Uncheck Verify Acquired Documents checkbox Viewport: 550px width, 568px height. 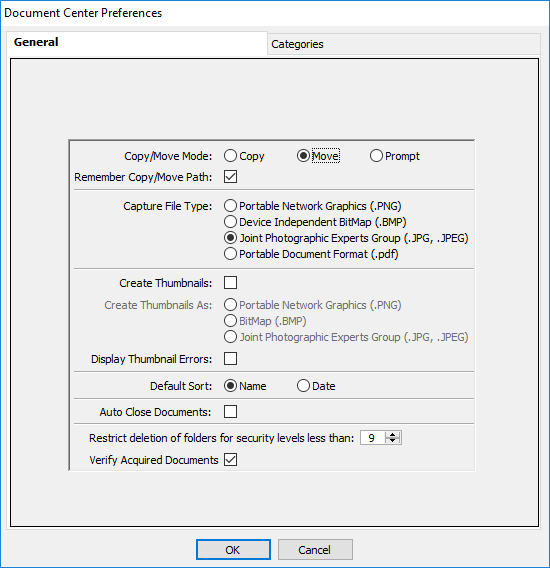point(230,460)
